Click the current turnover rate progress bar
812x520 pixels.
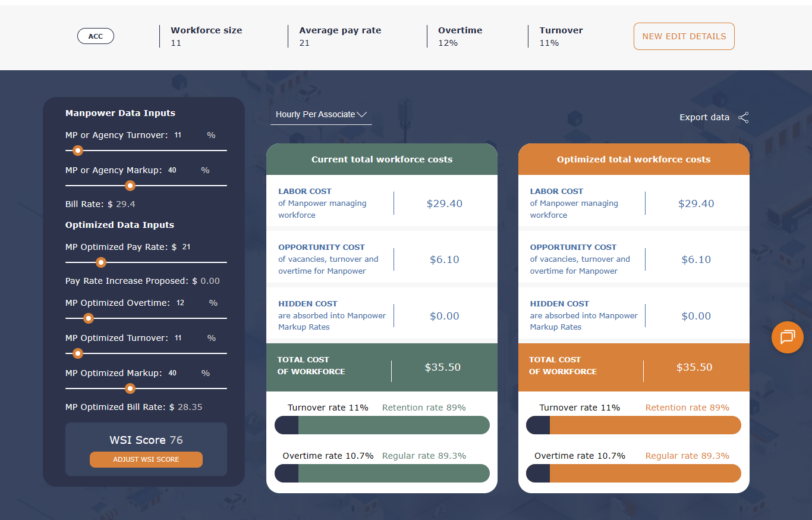[382, 425]
